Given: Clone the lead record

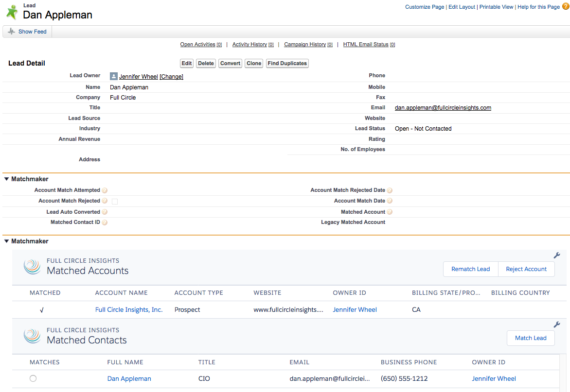Looking at the screenshot, I should [x=254, y=63].
